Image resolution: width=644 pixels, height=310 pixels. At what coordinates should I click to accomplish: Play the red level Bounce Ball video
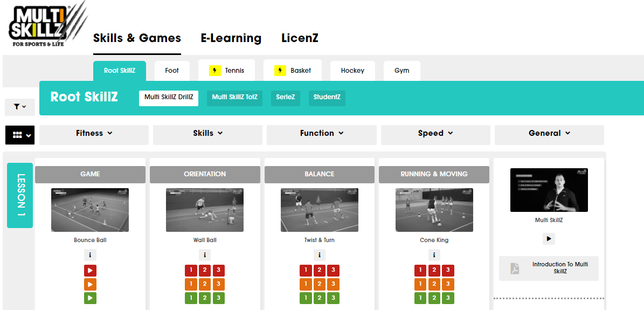click(90, 270)
